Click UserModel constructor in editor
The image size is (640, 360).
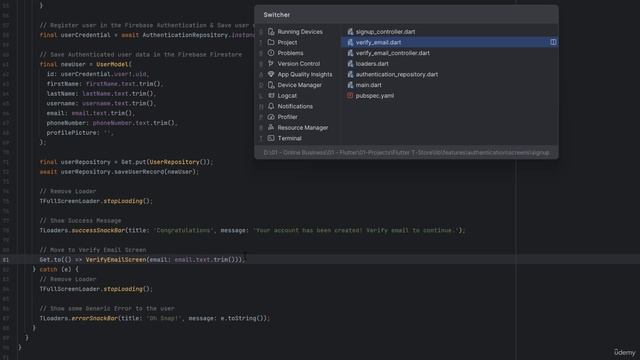113,64
